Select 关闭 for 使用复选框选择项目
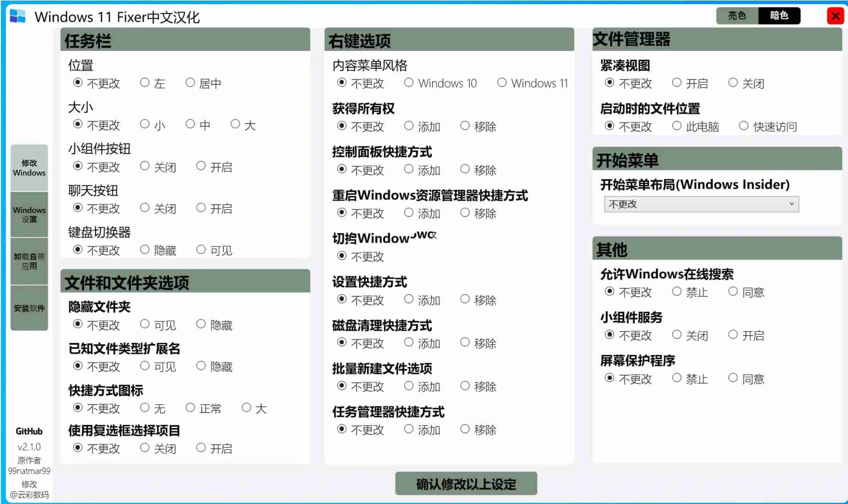This screenshot has height=504, width=848. click(x=158, y=448)
